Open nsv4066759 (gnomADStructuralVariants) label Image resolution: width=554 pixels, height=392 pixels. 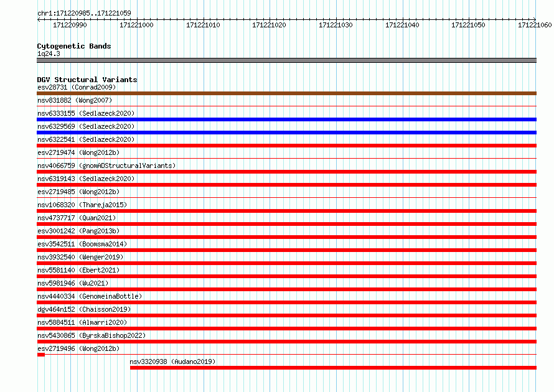click(106, 166)
